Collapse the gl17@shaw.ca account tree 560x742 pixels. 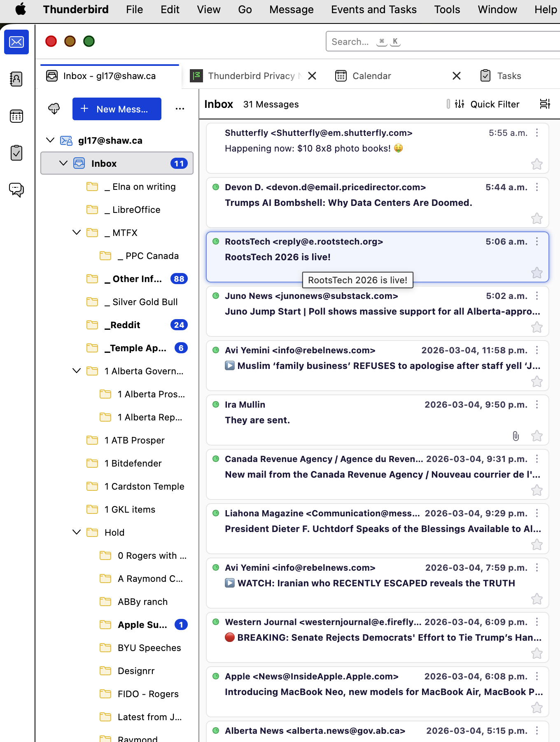(x=50, y=140)
